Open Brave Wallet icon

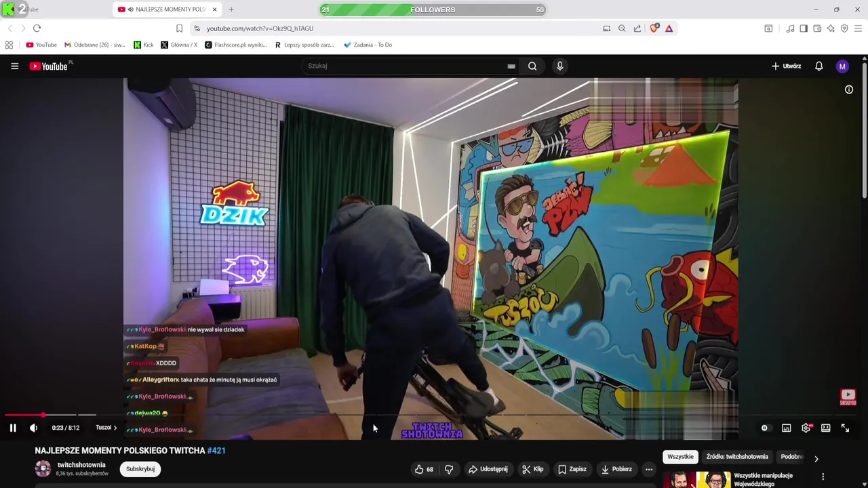tap(817, 28)
